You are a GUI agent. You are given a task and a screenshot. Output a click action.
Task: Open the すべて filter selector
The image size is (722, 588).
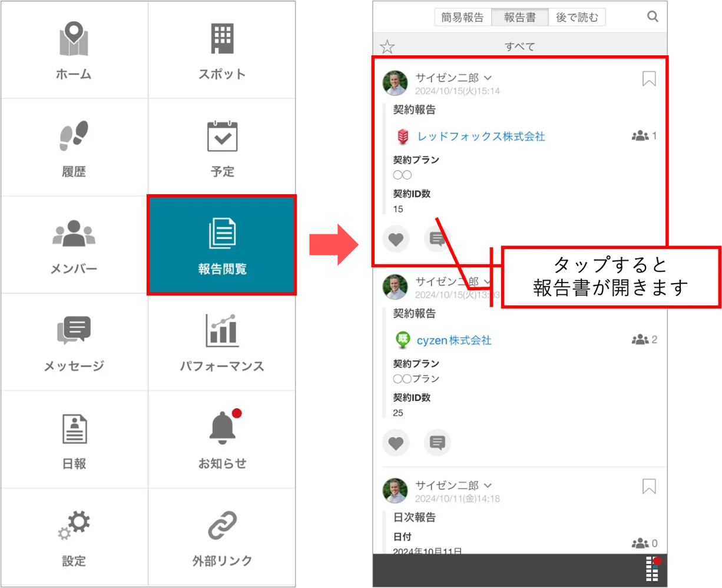click(x=520, y=46)
